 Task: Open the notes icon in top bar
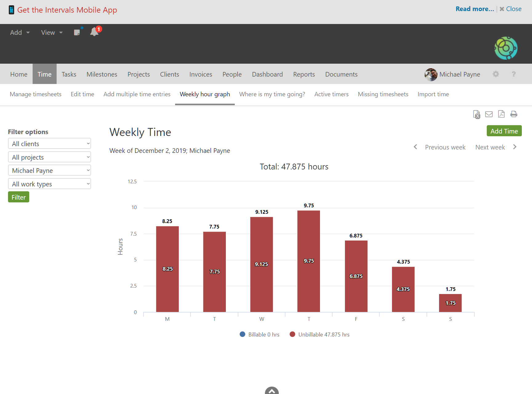tap(77, 32)
